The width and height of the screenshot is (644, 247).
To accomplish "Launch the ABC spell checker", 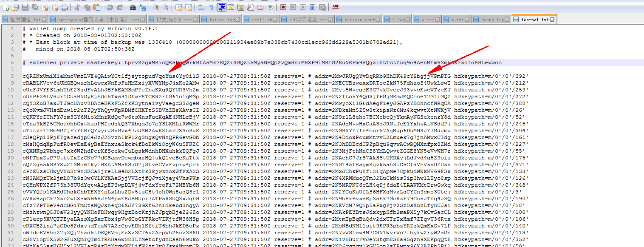I will click(337, 7).
